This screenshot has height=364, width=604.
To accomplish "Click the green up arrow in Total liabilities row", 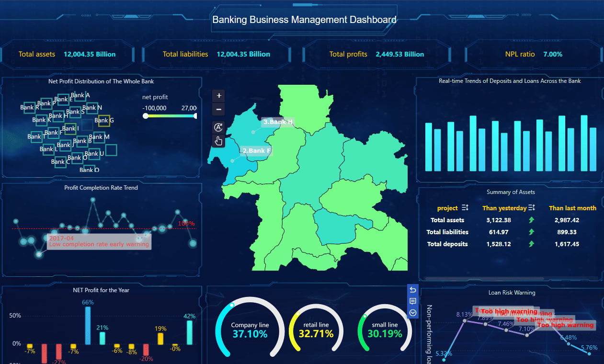I will 531,232.
